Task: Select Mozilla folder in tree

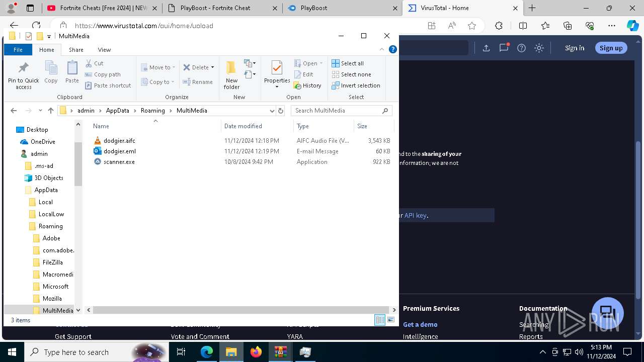Action: (52, 299)
